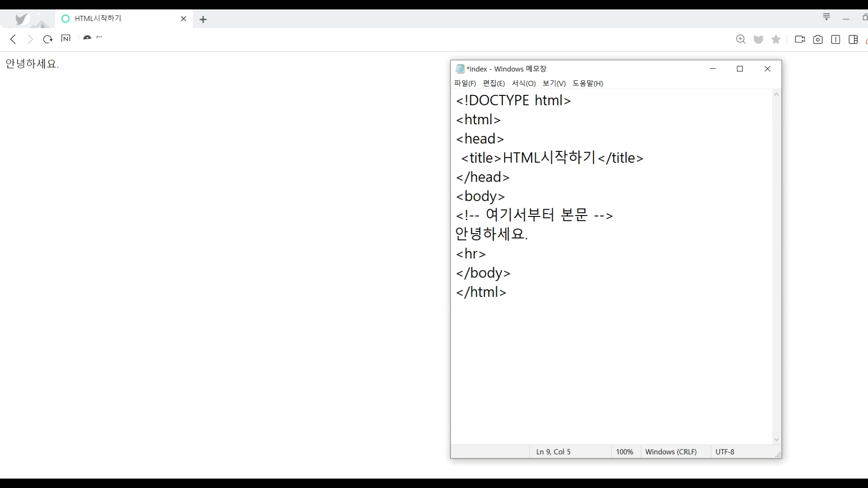Take screenshot with the camera icon

coord(818,40)
